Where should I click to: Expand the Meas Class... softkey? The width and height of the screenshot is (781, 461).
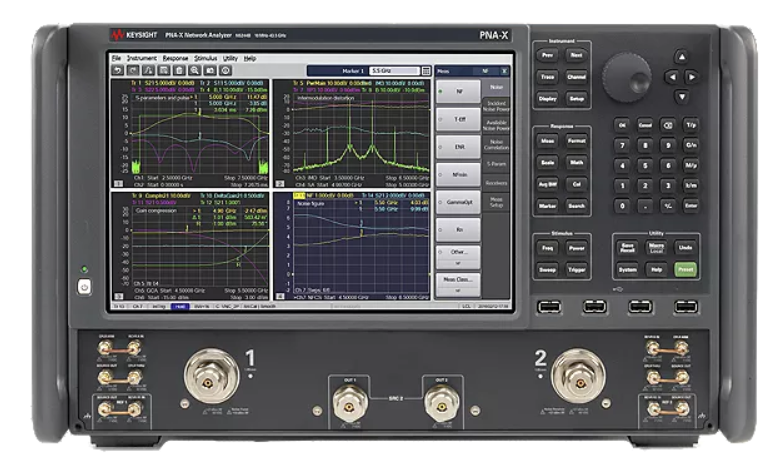(458, 285)
